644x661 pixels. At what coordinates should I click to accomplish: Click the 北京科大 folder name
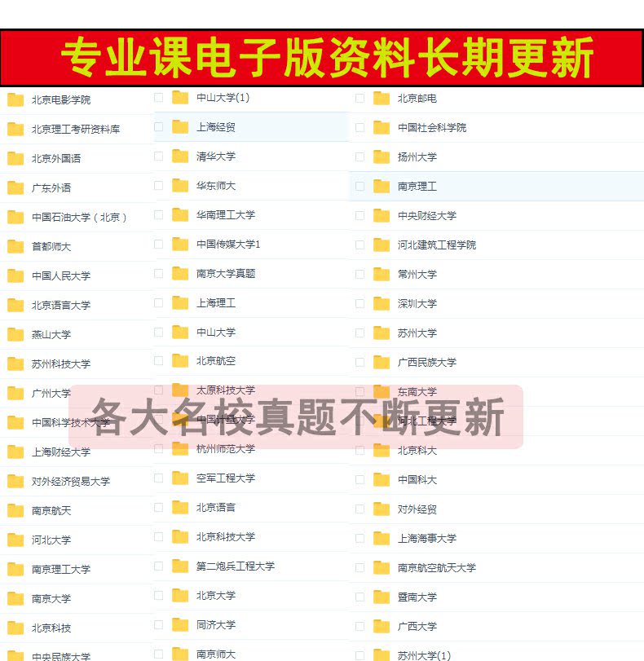coord(417,451)
